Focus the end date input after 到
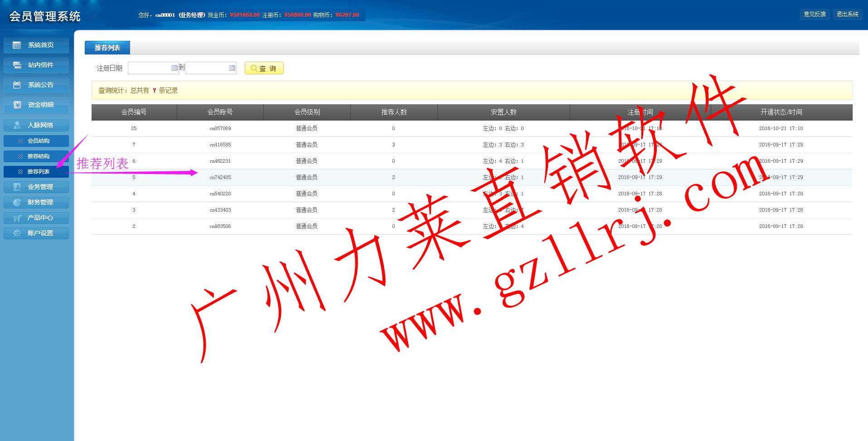 211,68
